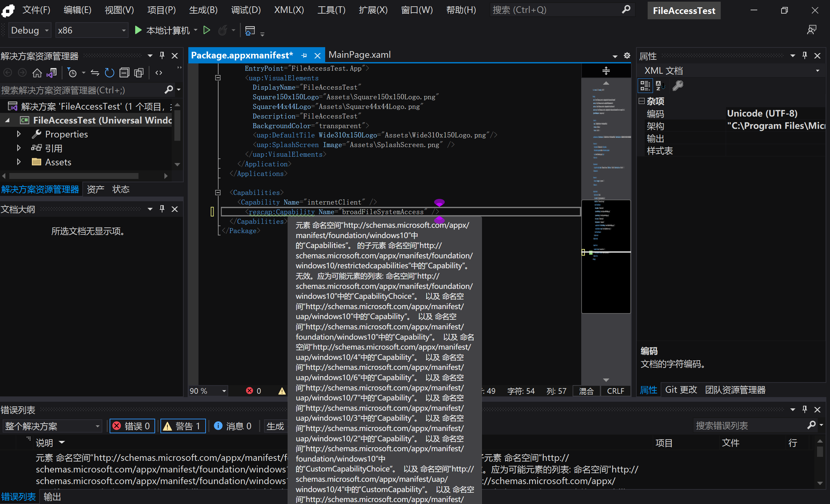Refresh the Solution Explorer
Image resolution: width=830 pixels, height=504 pixels.
110,73
